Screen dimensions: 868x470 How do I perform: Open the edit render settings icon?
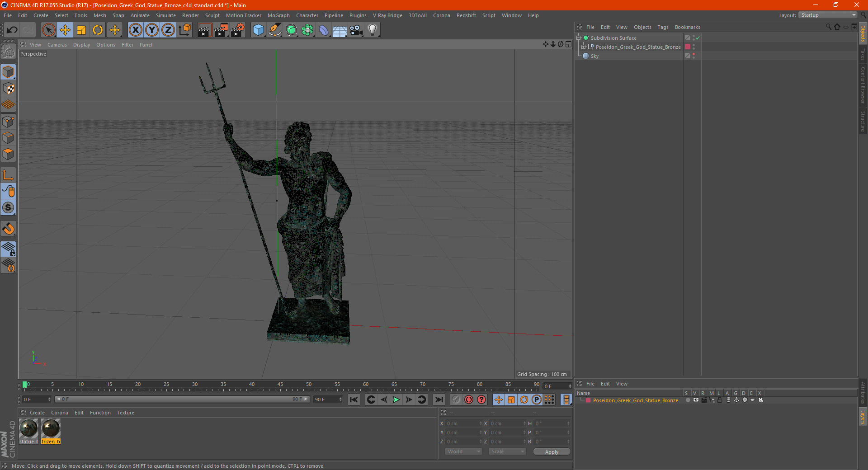point(238,30)
